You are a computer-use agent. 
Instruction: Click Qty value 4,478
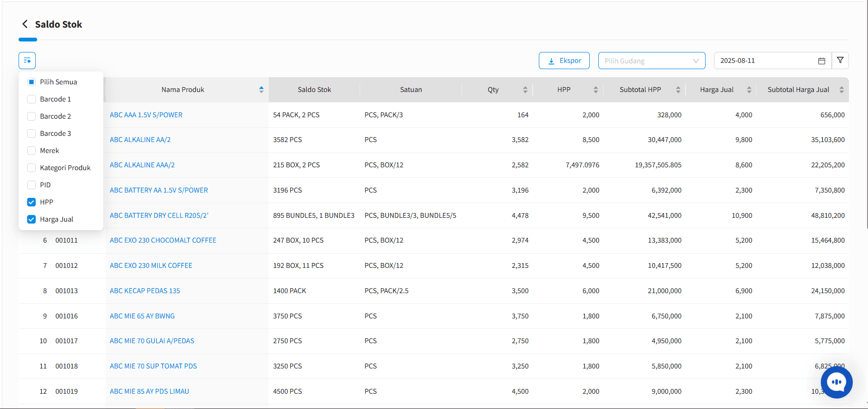[520, 215]
